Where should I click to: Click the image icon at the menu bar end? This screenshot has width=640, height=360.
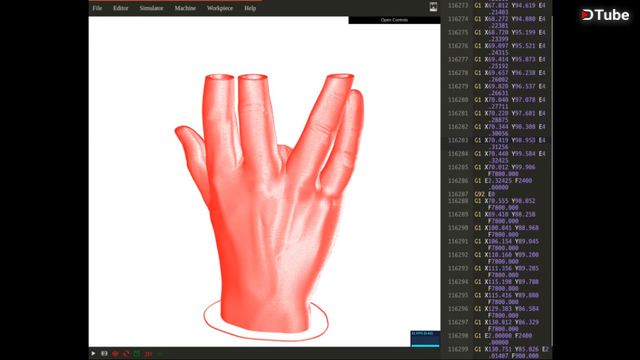(433, 7)
